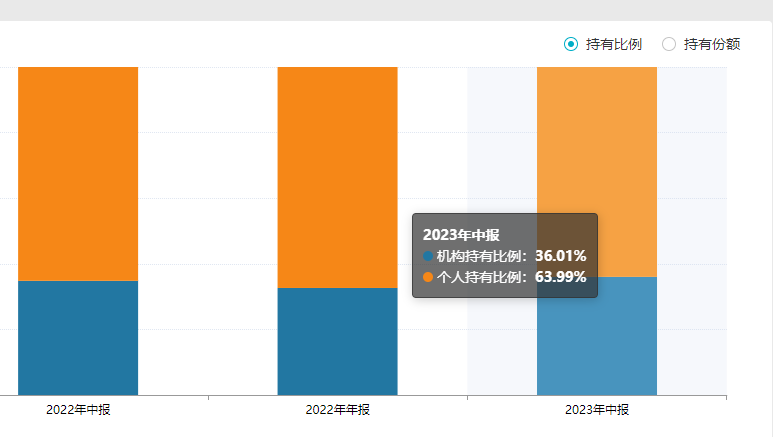Click blue legend dot in tooltip
The height and width of the screenshot is (437, 773).
point(428,256)
